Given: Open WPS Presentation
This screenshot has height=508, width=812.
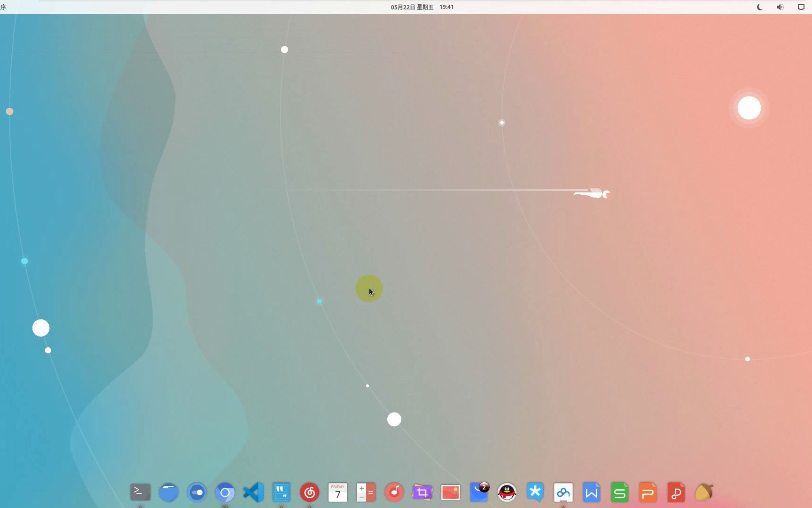Looking at the screenshot, I should 648,492.
